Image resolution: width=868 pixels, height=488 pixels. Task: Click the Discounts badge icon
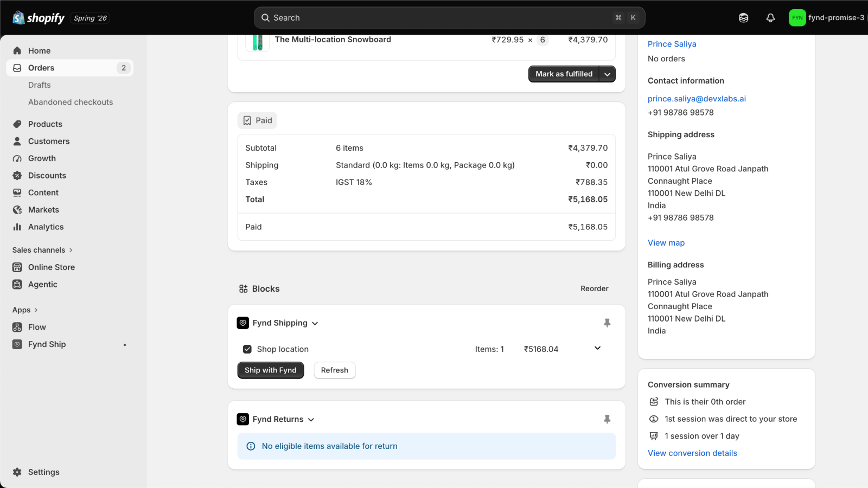point(17,176)
